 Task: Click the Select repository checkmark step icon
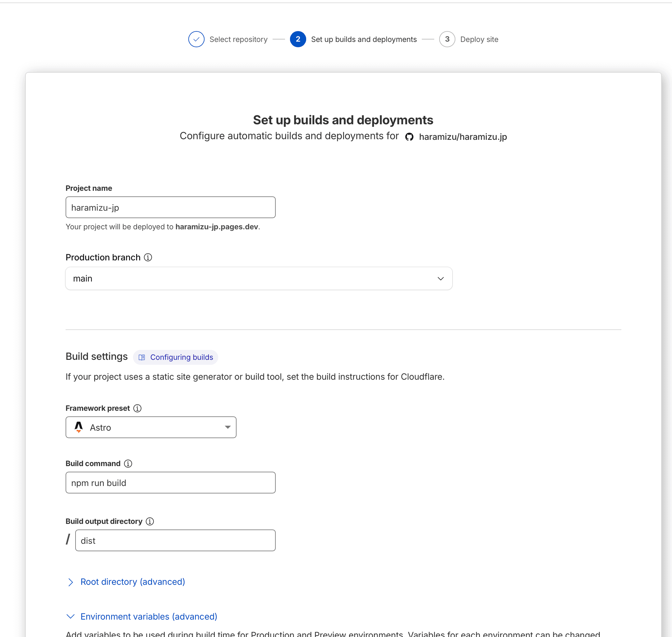tap(196, 39)
